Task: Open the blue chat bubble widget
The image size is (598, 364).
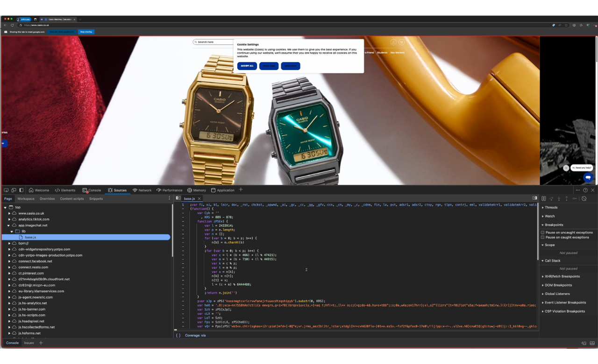Action: pyautogui.click(x=588, y=177)
